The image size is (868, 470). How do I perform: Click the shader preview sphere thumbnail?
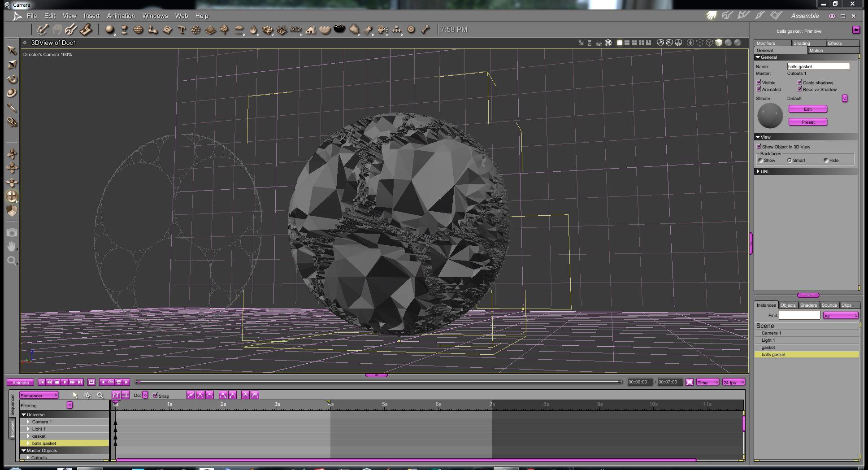click(770, 116)
